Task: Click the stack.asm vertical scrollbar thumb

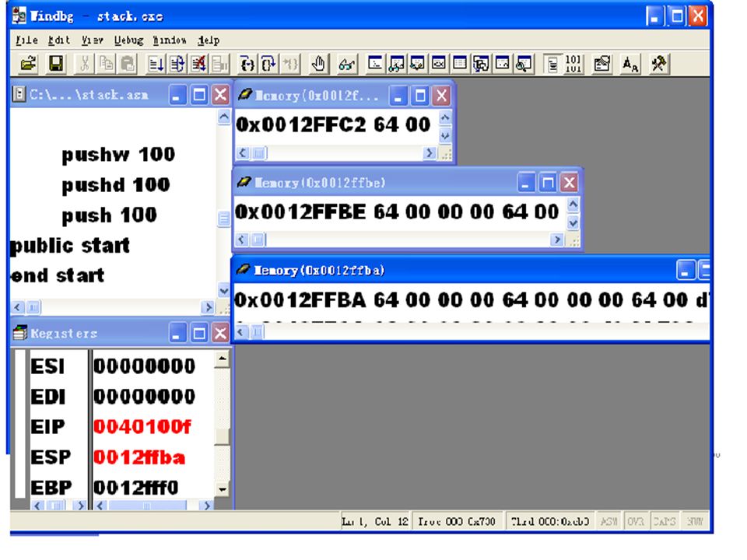Action: pos(223,219)
